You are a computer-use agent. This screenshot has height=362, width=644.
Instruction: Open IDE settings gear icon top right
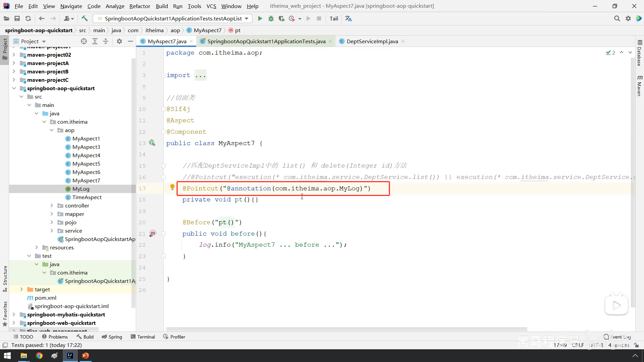click(628, 19)
